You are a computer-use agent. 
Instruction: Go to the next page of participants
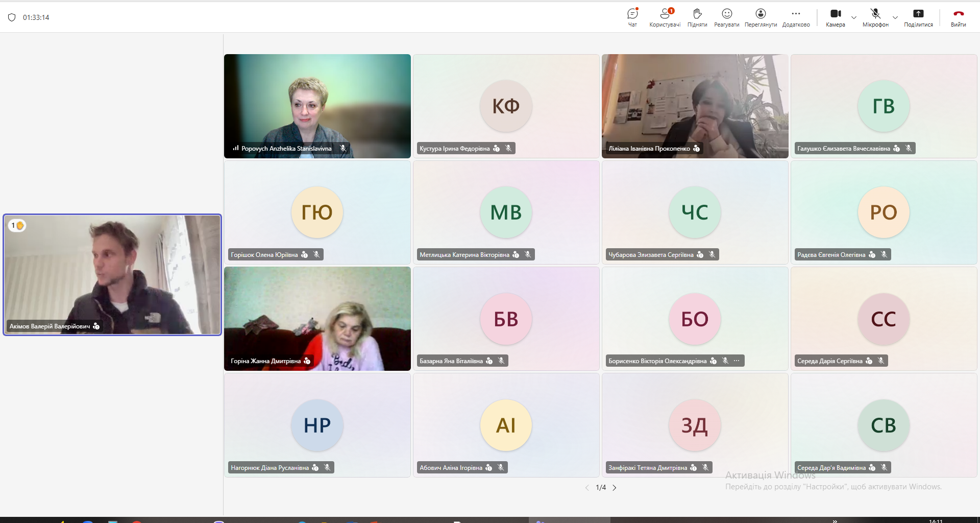[615, 488]
